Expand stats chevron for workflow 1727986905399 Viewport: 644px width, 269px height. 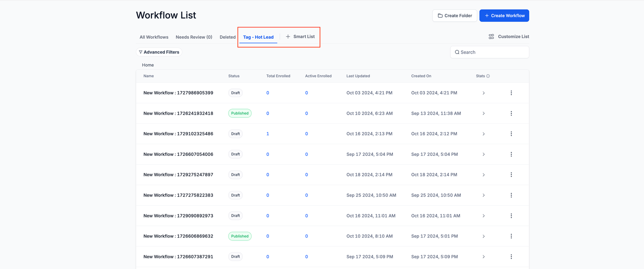(x=483, y=93)
